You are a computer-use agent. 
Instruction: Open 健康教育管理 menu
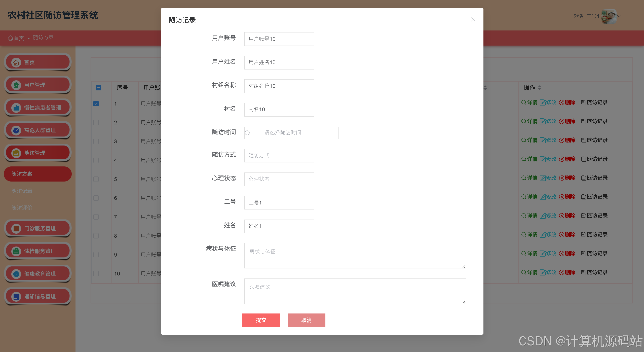(38, 274)
